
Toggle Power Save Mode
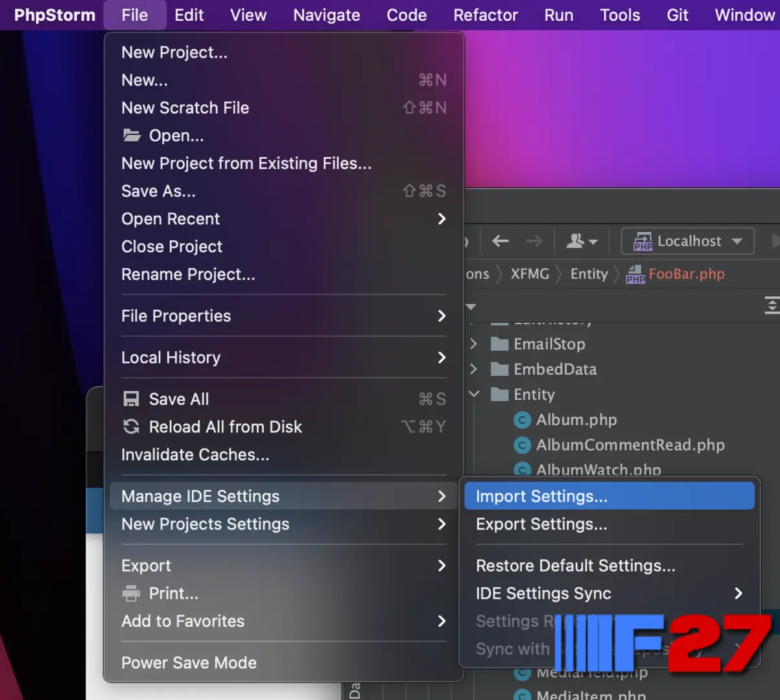click(x=189, y=662)
